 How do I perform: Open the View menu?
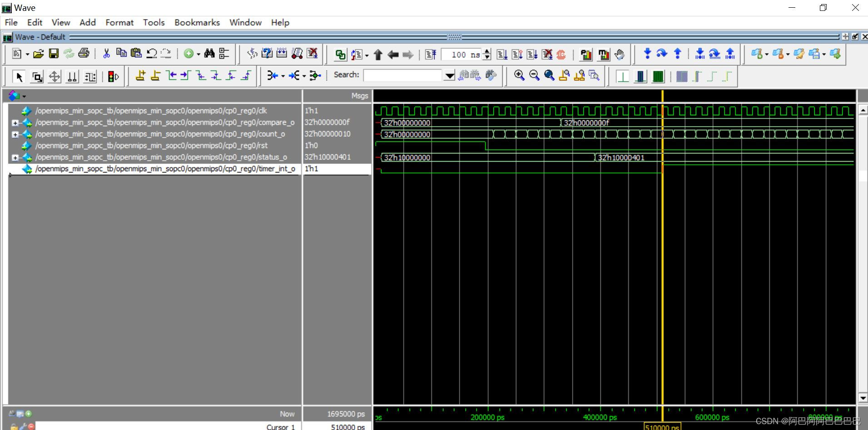coord(61,22)
